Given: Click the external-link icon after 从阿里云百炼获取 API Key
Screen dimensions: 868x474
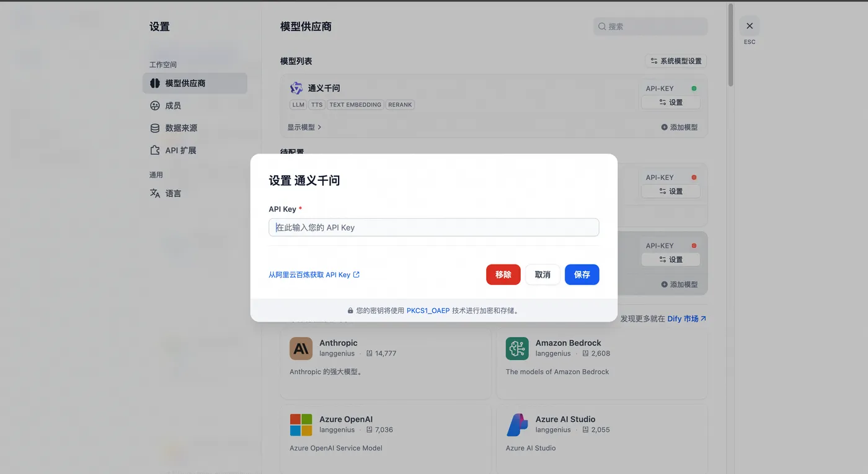Looking at the screenshot, I should click(356, 274).
